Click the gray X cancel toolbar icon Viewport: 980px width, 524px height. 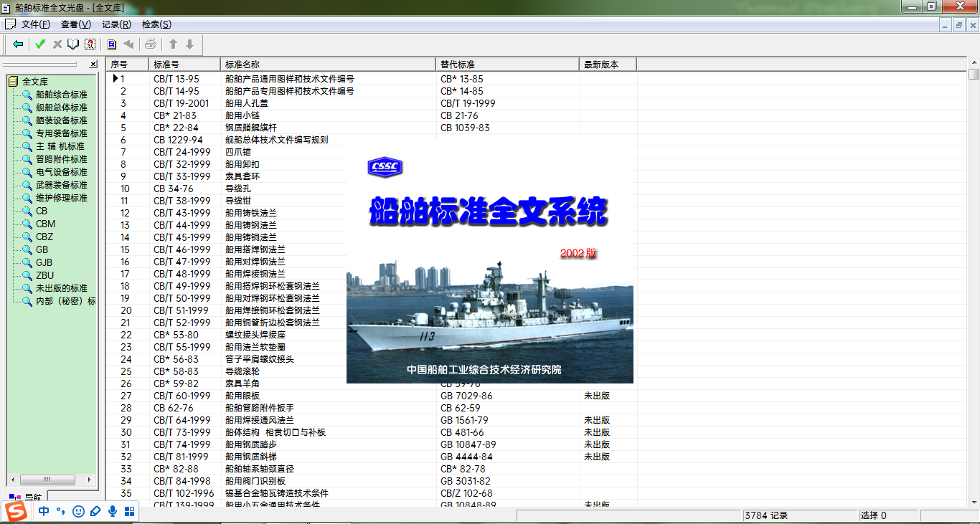pos(57,44)
